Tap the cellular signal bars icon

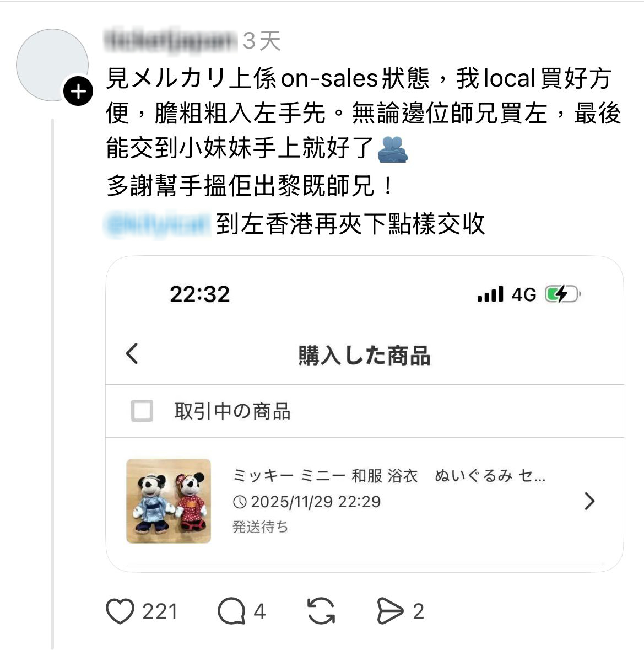(x=490, y=294)
